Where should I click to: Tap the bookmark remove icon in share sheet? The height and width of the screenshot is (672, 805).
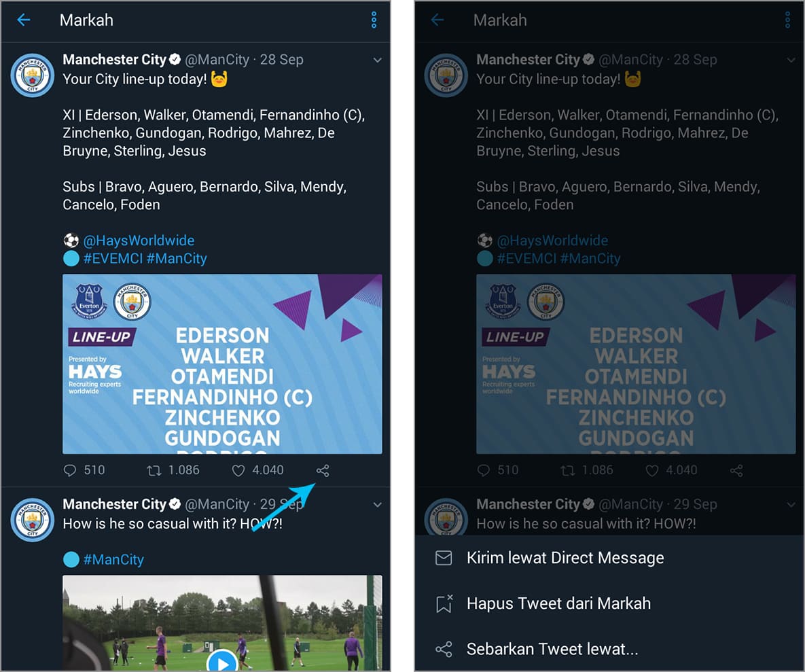pyautogui.click(x=444, y=603)
